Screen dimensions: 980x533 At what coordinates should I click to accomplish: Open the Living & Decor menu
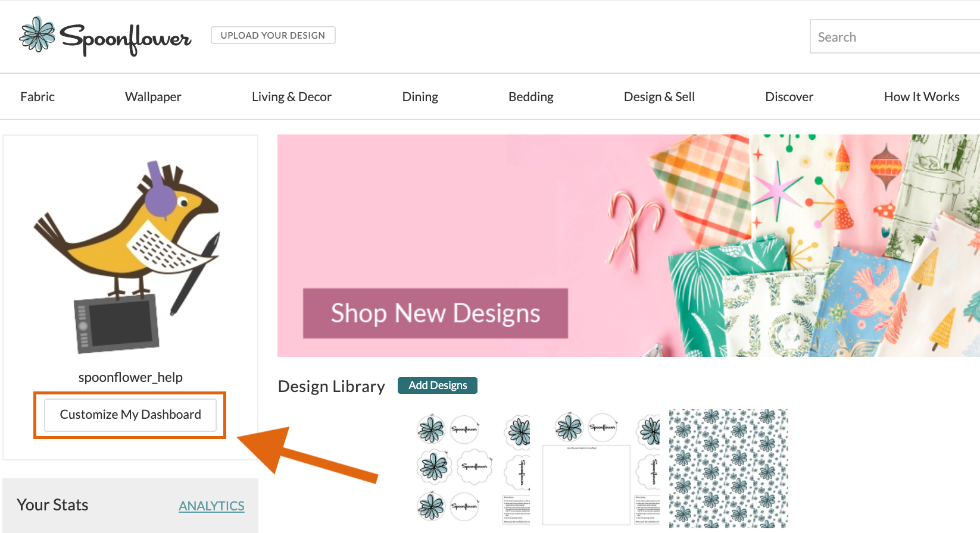pos(292,96)
